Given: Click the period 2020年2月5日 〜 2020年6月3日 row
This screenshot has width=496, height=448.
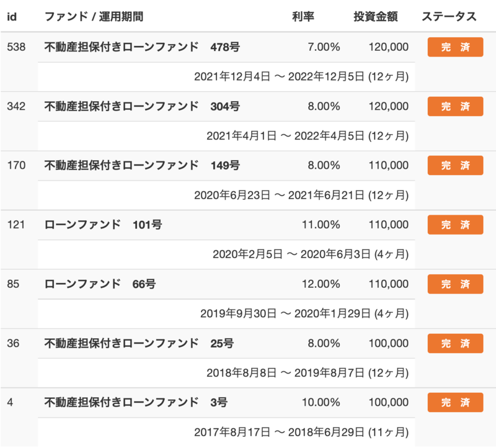Looking at the screenshot, I should (x=226, y=254).
